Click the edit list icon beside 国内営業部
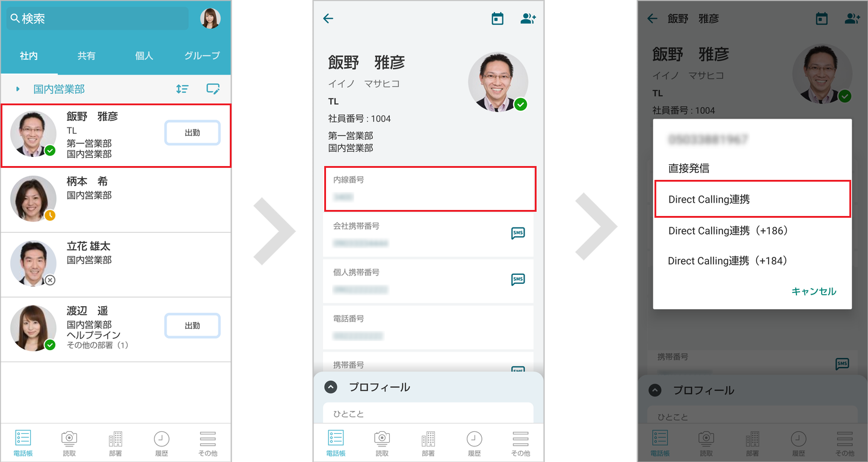Image resolution: width=868 pixels, height=462 pixels. [213, 89]
